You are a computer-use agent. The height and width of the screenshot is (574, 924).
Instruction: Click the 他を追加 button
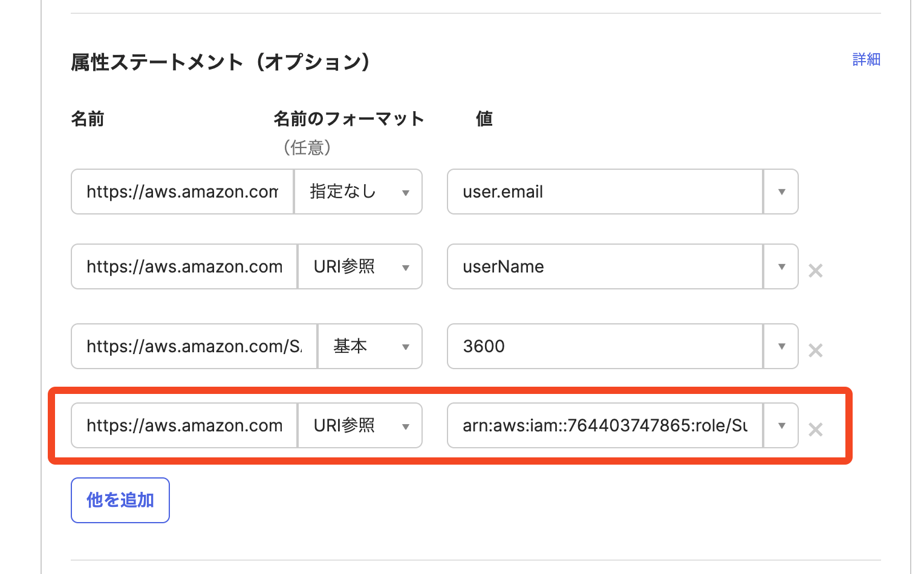(120, 500)
